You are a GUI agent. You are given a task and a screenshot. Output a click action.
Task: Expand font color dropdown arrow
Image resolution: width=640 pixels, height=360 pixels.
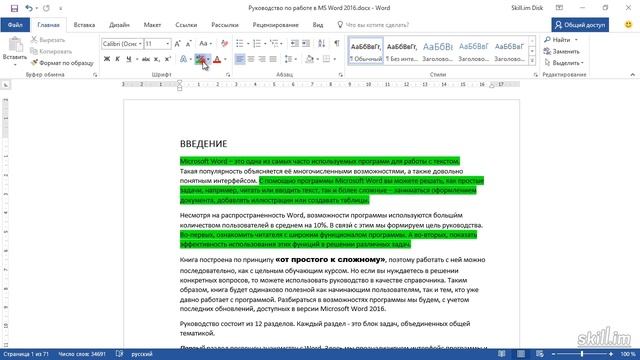pyautogui.click(x=225, y=60)
